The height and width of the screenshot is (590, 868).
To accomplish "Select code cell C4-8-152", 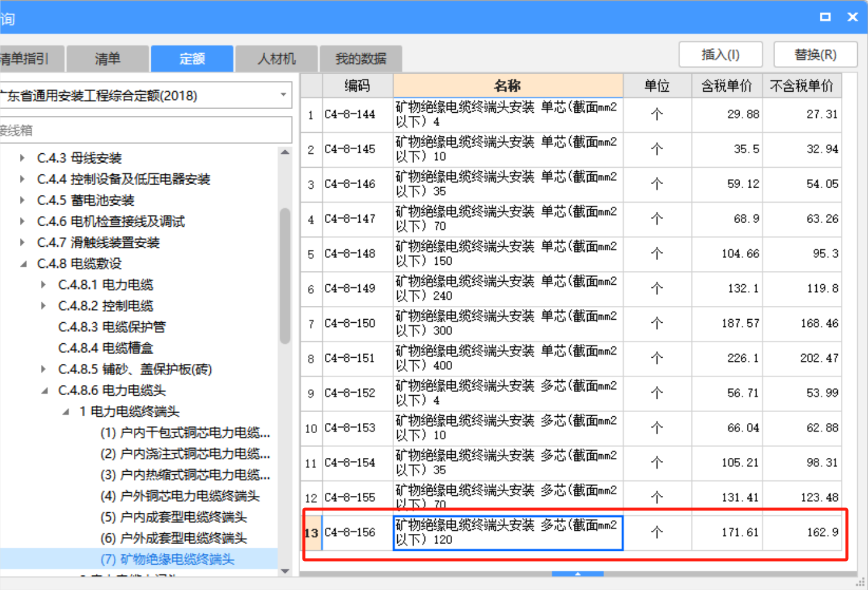I will coord(357,393).
